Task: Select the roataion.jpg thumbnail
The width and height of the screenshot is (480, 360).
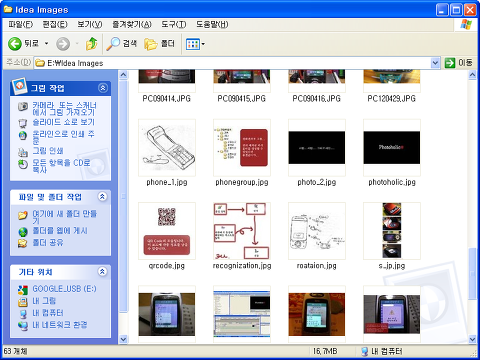Action: coord(317,231)
